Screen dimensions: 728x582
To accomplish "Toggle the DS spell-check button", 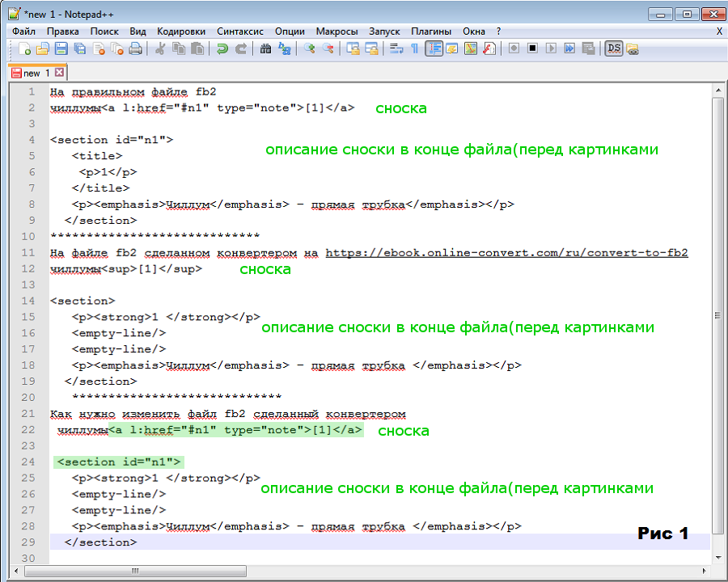I will tap(614, 48).
